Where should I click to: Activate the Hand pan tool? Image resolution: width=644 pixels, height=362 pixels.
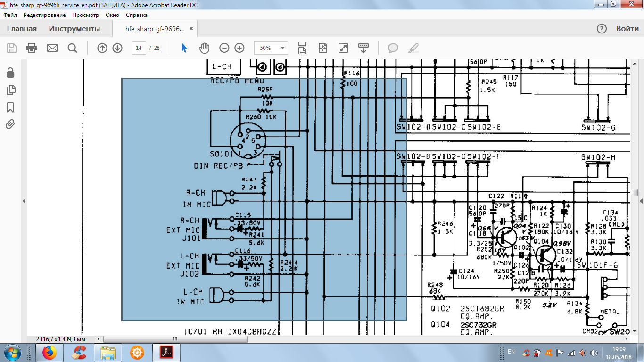tap(204, 48)
